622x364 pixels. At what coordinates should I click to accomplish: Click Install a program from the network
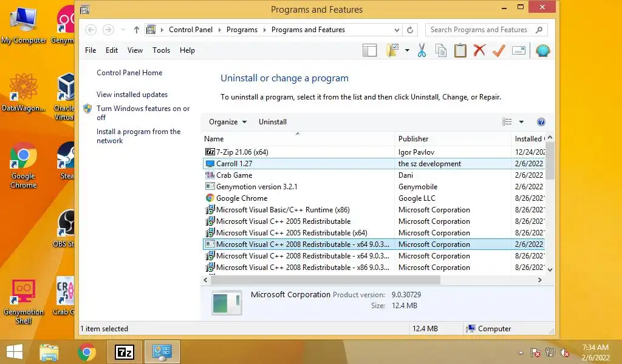pyautogui.click(x=138, y=136)
